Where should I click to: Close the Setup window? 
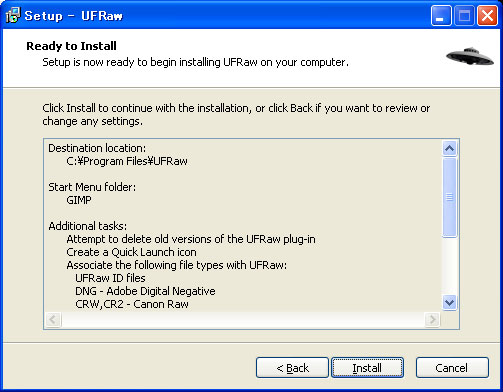click(487, 16)
